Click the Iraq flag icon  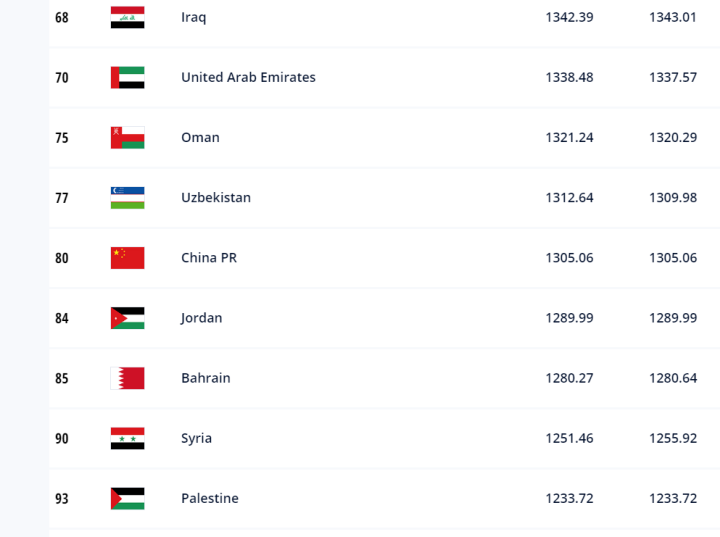pos(127,17)
